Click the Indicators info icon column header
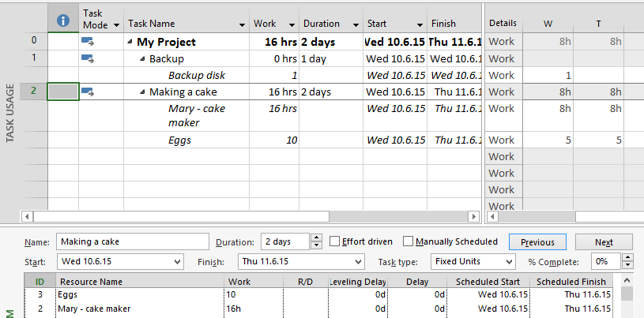 [63, 20]
